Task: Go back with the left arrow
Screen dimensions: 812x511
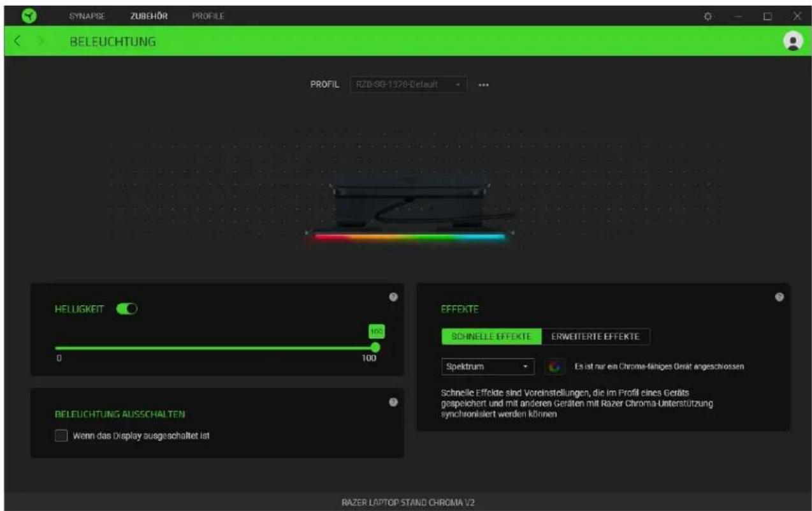Action: [x=17, y=41]
